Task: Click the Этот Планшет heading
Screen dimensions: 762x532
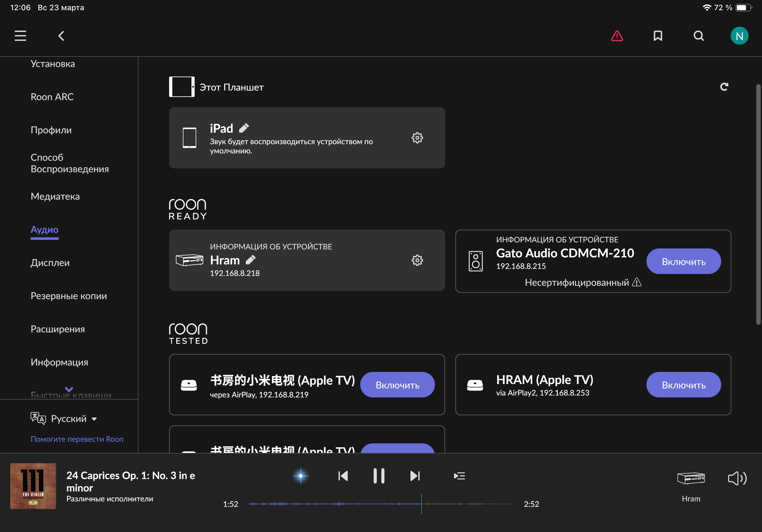Action: pyautogui.click(x=232, y=87)
